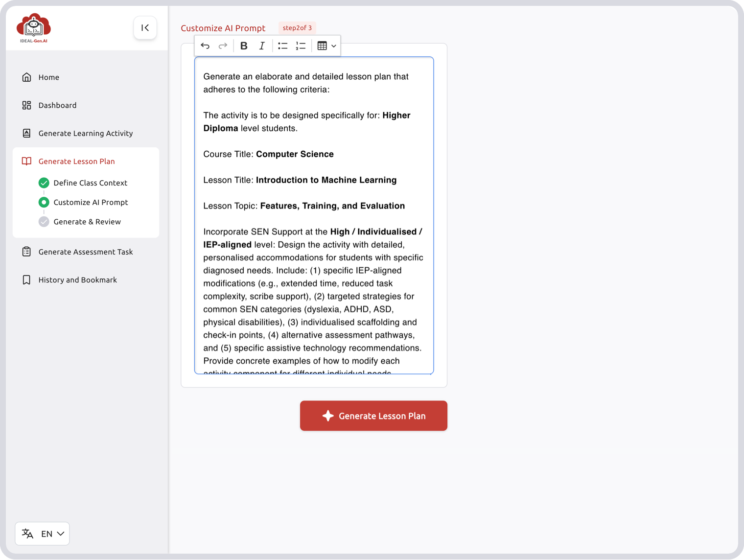Click the step 2 of 3 badge
Screen dimensions: 744x560
(x=297, y=28)
